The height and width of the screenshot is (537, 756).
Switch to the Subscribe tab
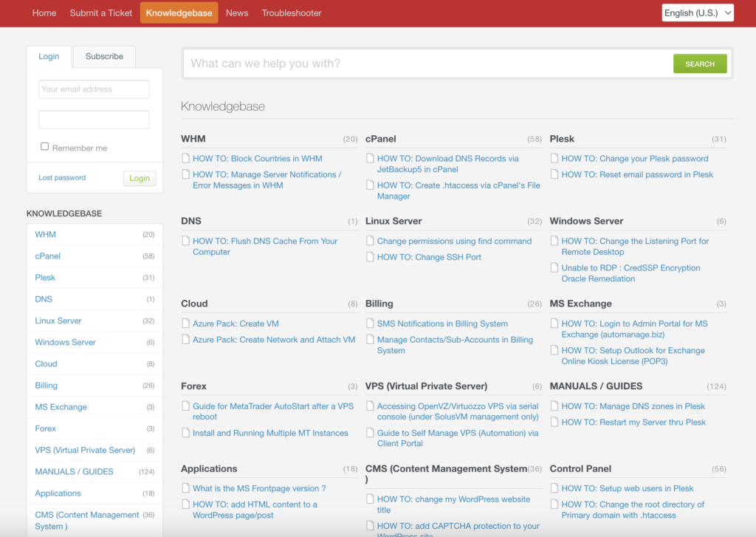coord(104,56)
